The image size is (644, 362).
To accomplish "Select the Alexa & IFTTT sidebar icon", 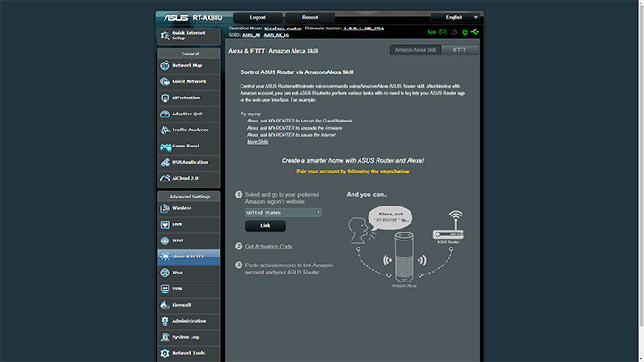I will [x=165, y=257].
